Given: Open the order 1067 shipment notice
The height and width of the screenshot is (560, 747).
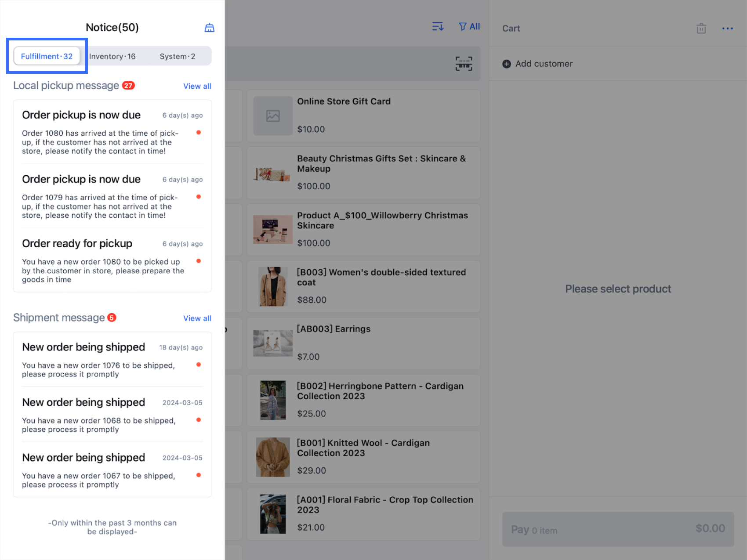Looking at the screenshot, I should click(112, 470).
